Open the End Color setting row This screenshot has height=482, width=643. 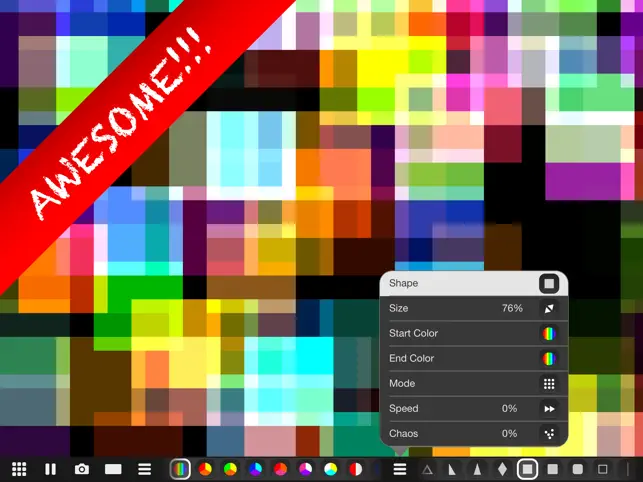tap(474, 359)
